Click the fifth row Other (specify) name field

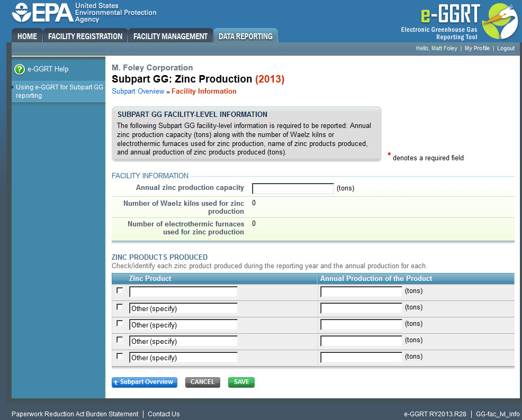point(183,358)
